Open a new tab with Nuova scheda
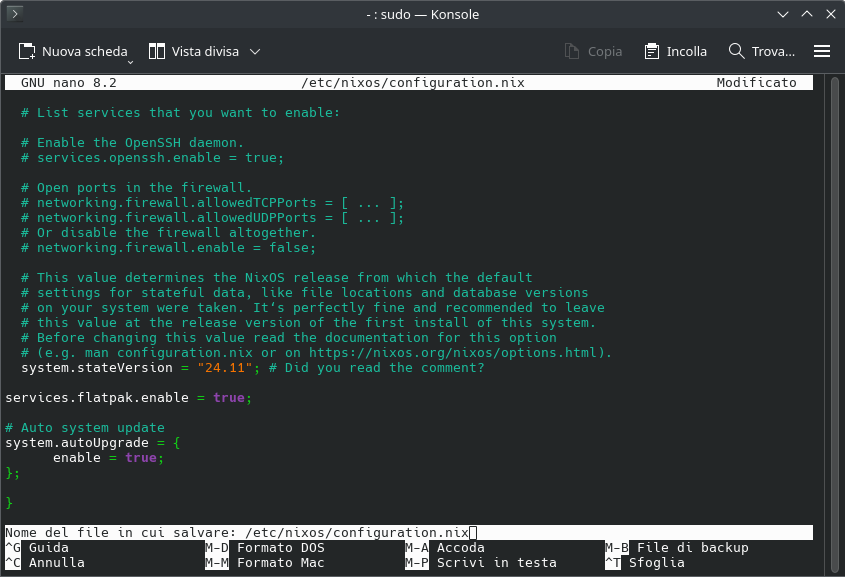 (x=73, y=51)
